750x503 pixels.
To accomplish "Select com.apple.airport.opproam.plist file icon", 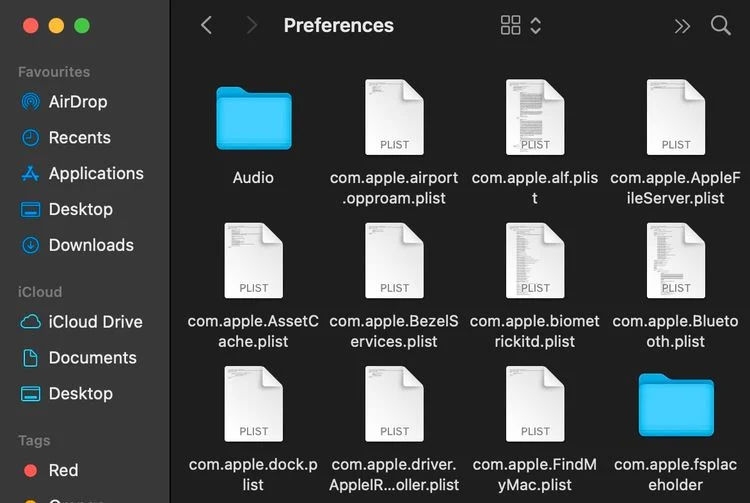I will (394, 118).
